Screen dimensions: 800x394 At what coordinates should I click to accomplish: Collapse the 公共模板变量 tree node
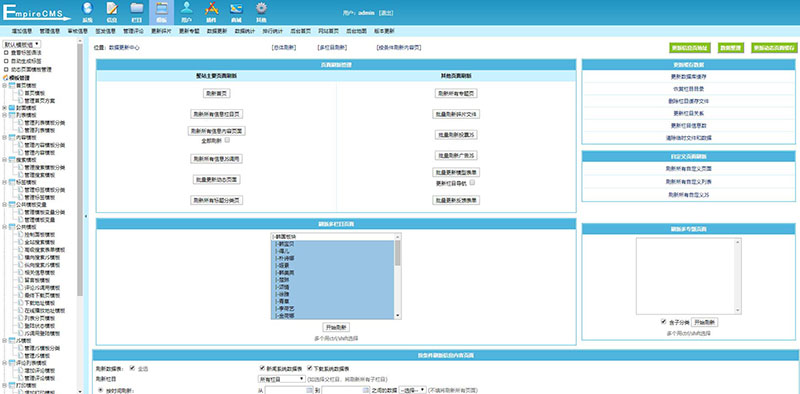5,205
